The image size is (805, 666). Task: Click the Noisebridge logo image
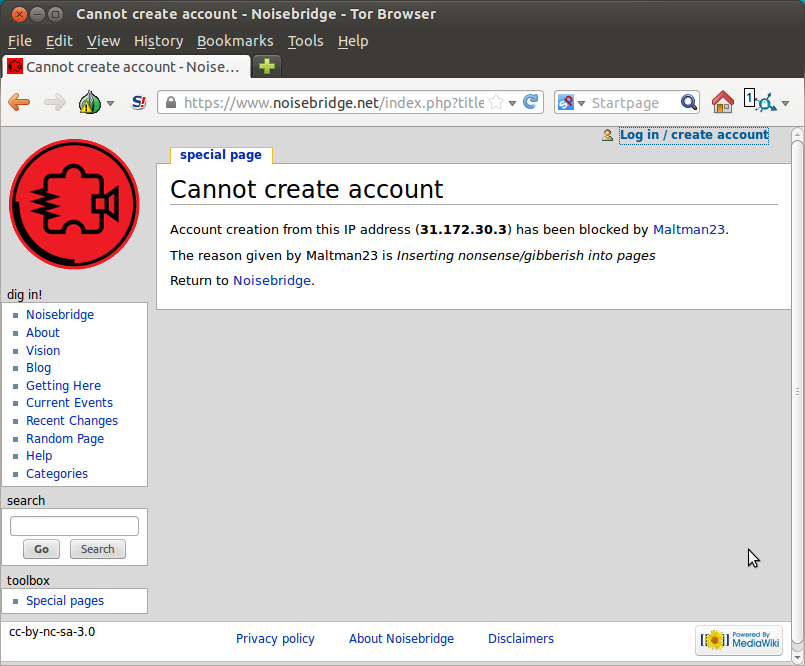(x=74, y=204)
